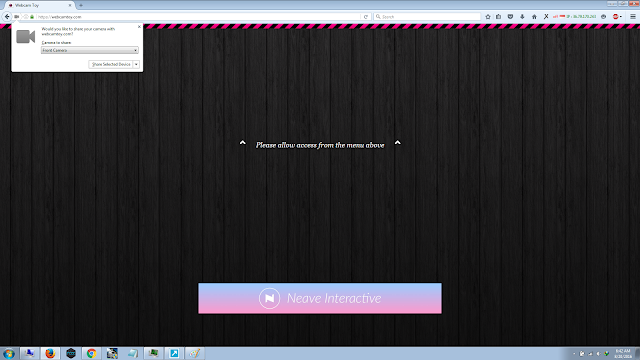The width and height of the screenshot is (640, 360).
Task: Open a new tab with plus button
Action: 81,5
